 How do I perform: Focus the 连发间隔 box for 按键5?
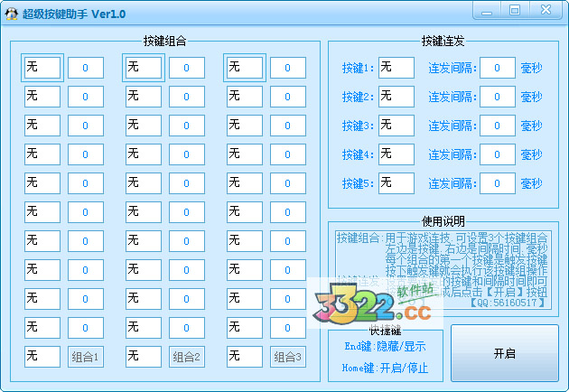[x=498, y=183]
